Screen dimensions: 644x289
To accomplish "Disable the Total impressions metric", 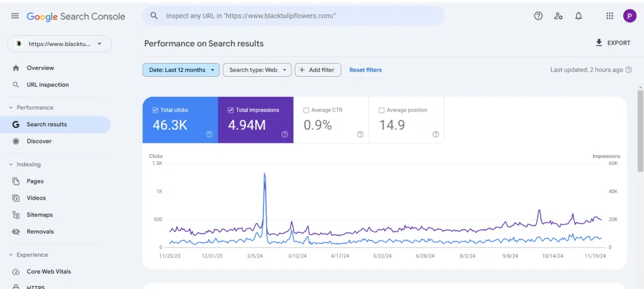I will [231, 110].
